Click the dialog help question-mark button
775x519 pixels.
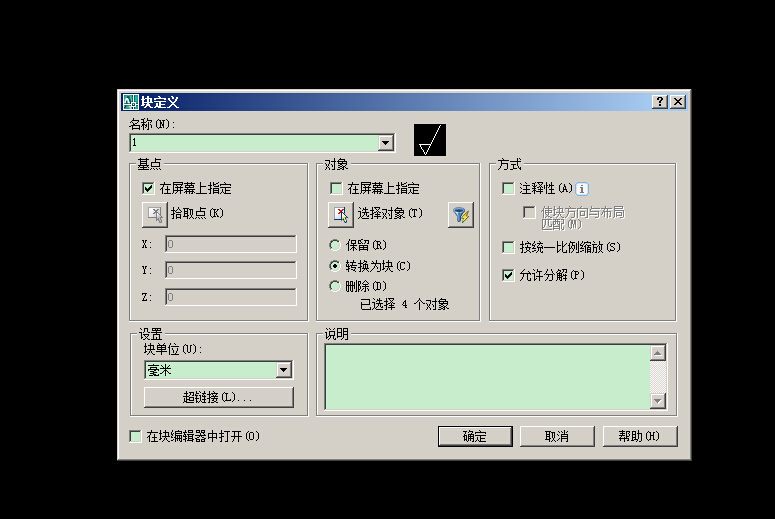point(660,102)
